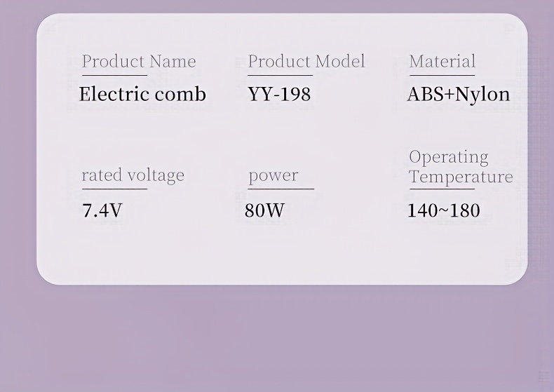Select the "YY-198" model value
The image size is (554, 392).
click(x=279, y=94)
